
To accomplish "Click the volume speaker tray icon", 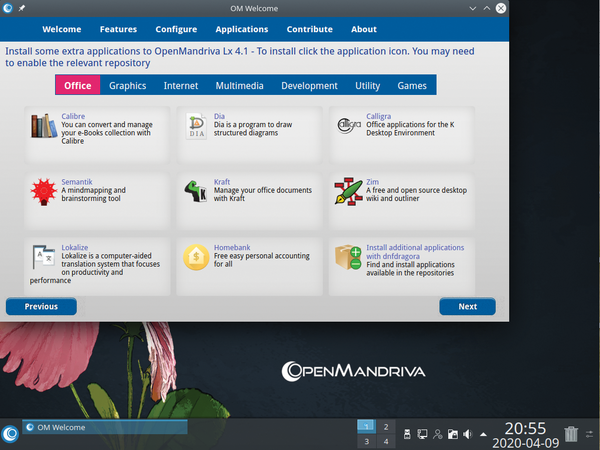I will point(468,434).
